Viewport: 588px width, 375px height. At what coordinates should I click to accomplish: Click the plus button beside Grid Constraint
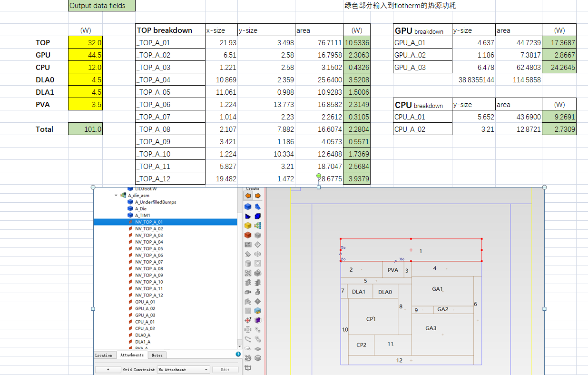coord(108,369)
